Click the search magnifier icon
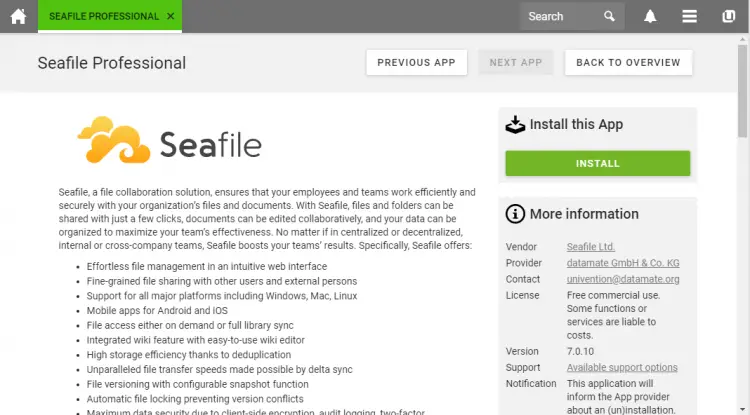 [x=609, y=16]
